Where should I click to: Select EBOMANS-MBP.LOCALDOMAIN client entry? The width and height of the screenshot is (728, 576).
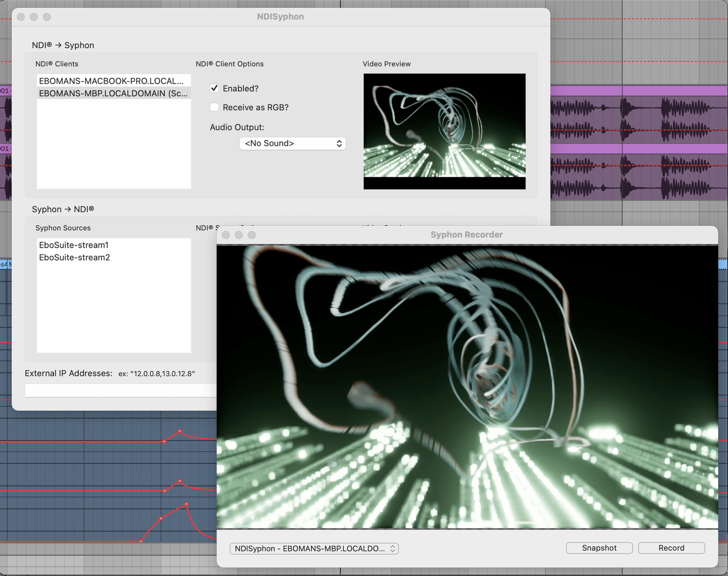click(113, 93)
